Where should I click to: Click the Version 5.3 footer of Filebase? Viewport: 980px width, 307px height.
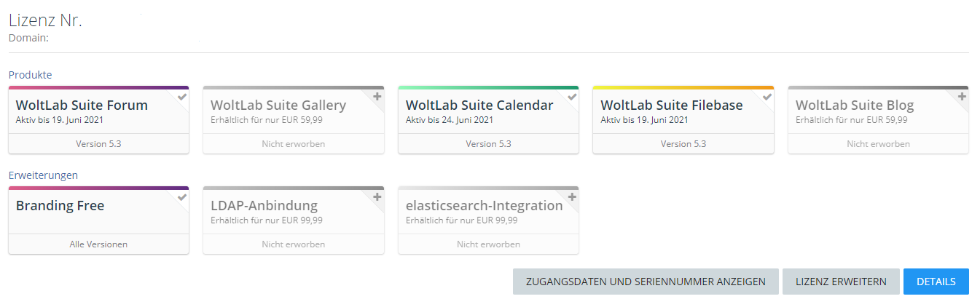click(683, 144)
